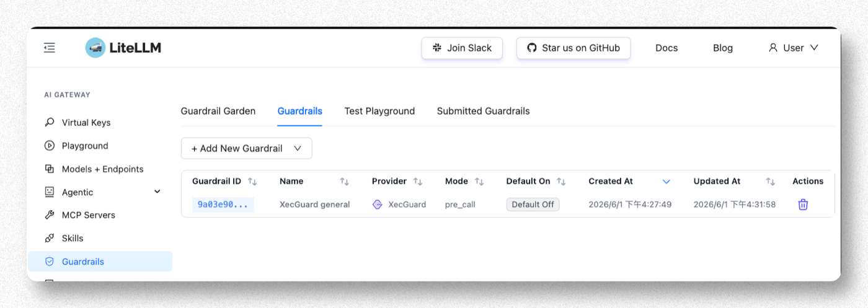This screenshot has width=868, height=308.
Task: Click the Playground play icon
Action: click(x=50, y=146)
